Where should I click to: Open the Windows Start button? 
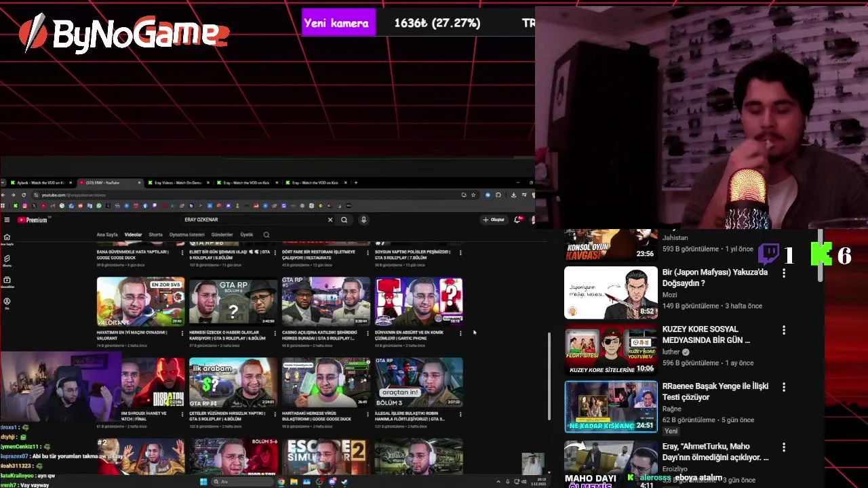point(203,482)
